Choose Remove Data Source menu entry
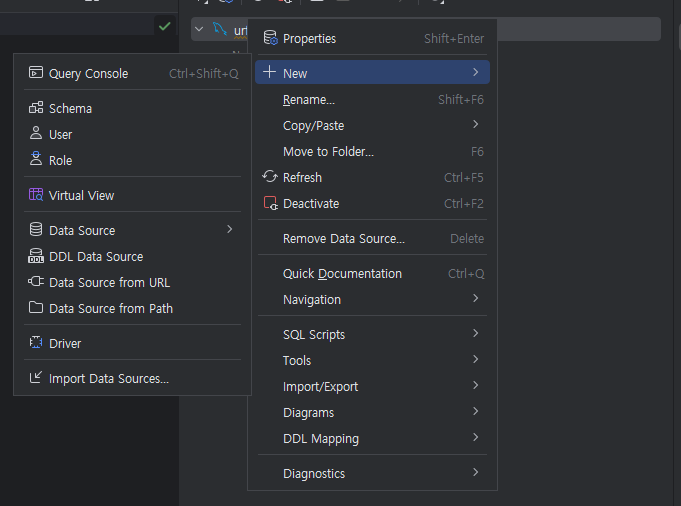681x506 pixels. click(344, 238)
